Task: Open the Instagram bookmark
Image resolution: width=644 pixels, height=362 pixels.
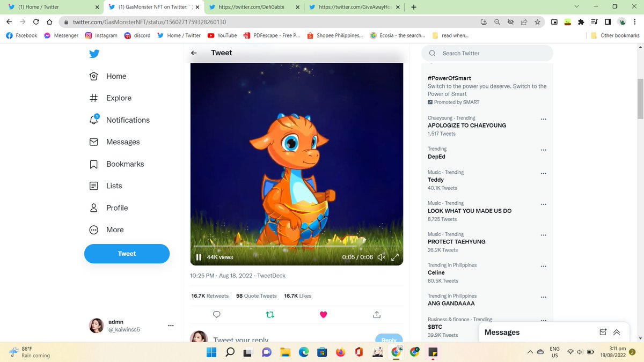Action: (x=101, y=35)
